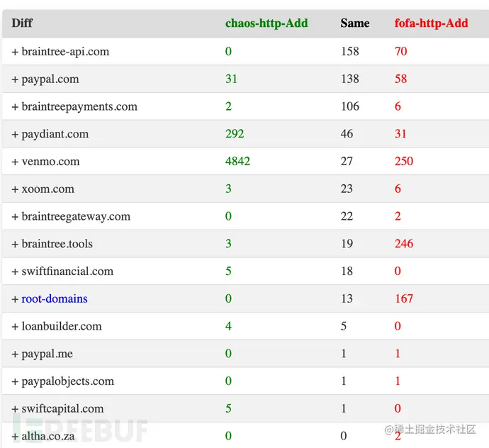Click red value 6 for braintreepayments.com
This screenshot has height=448, width=489.
398,106
